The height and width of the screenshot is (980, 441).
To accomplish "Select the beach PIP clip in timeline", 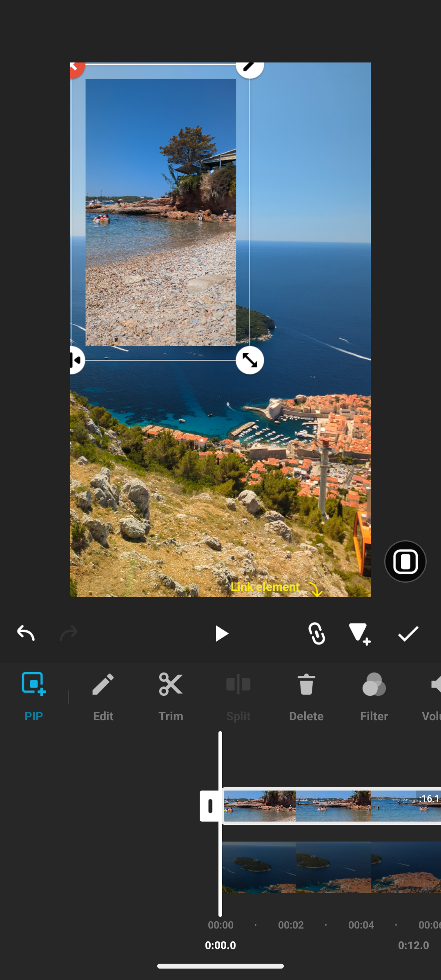I will point(332,806).
